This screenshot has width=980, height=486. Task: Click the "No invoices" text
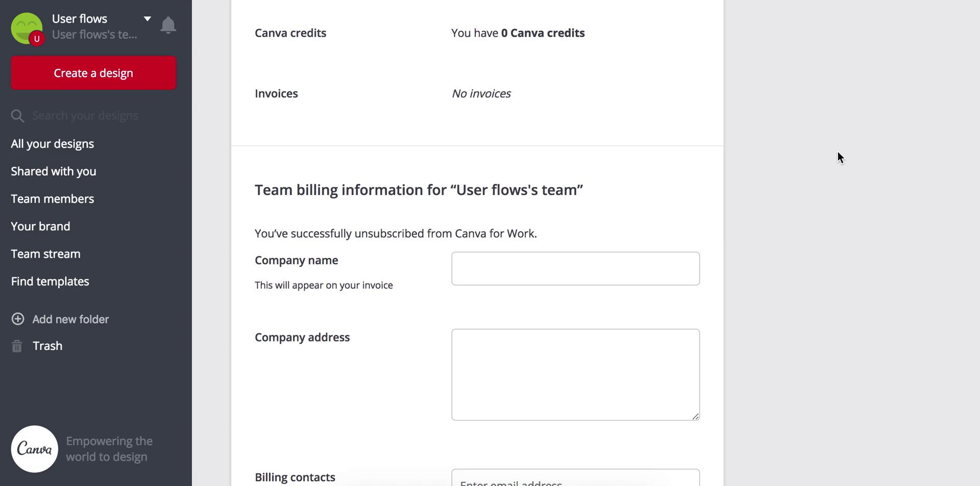click(x=481, y=94)
